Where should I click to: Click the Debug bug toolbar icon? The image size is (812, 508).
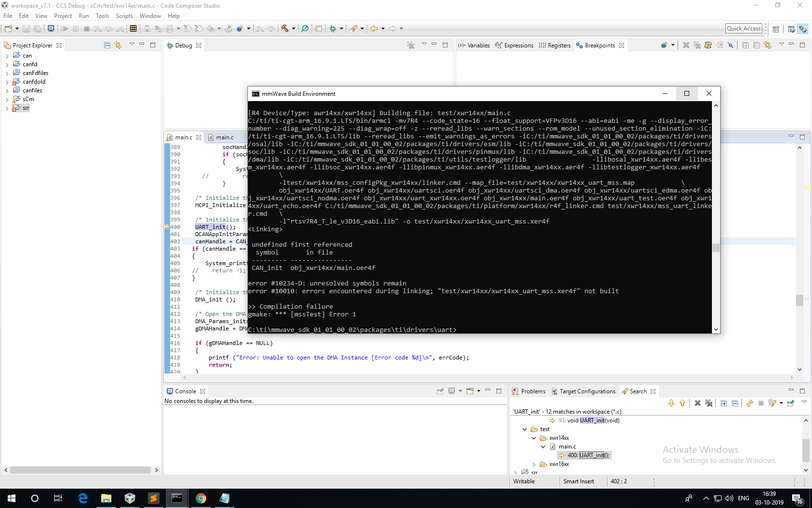[x=333, y=29]
